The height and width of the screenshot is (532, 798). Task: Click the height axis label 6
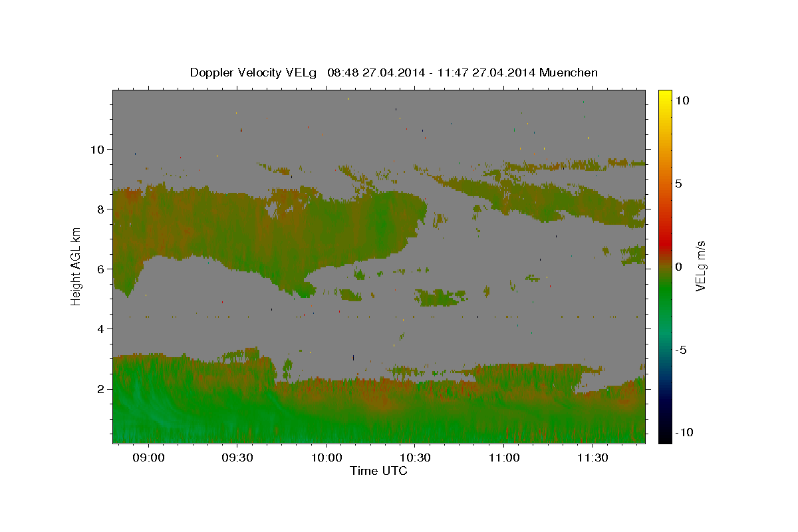pos(102,269)
